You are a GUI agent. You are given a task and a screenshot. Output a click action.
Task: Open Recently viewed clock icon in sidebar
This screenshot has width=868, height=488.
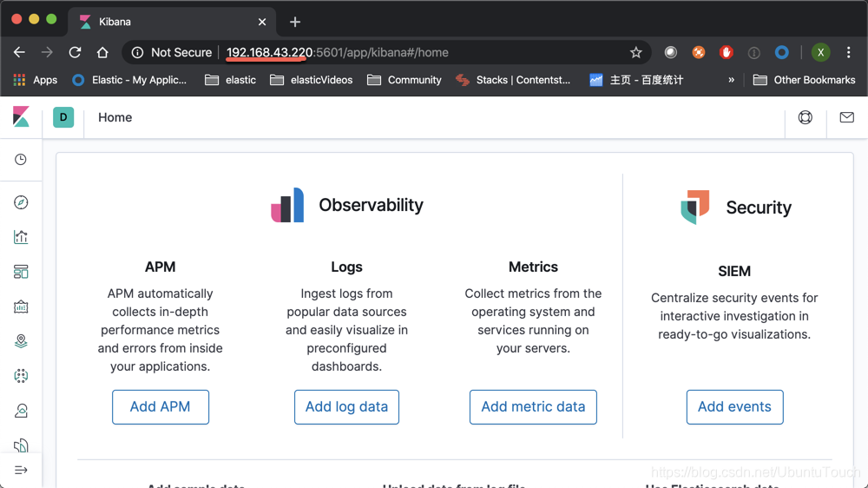[x=21, y=160]
